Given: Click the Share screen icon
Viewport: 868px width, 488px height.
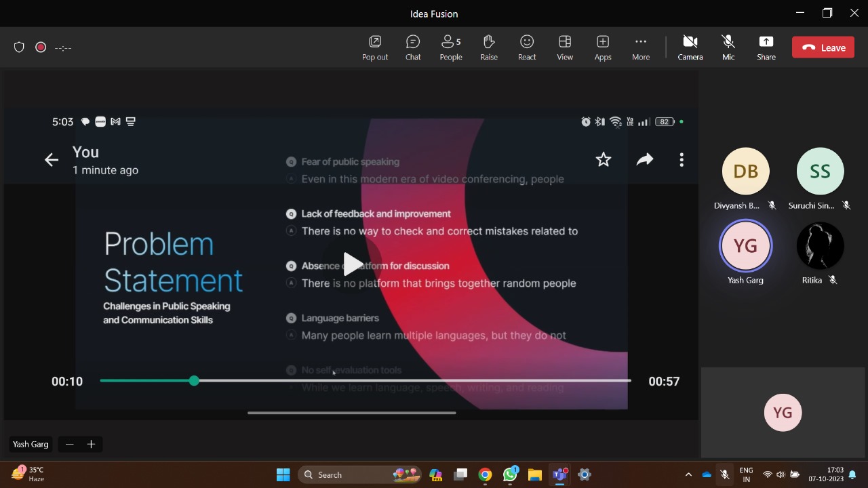Looking at the screenshot, I should tap(766, 47).
